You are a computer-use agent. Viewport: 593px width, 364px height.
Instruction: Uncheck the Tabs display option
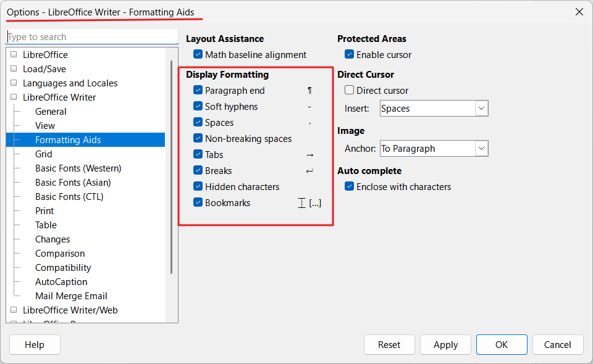198,154
